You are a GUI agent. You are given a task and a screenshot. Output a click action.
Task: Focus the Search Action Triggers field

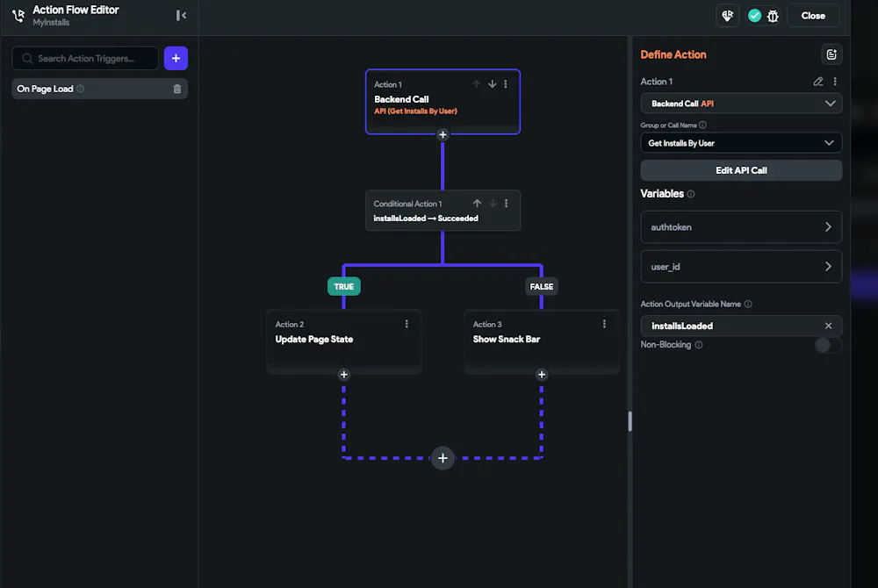85,58
